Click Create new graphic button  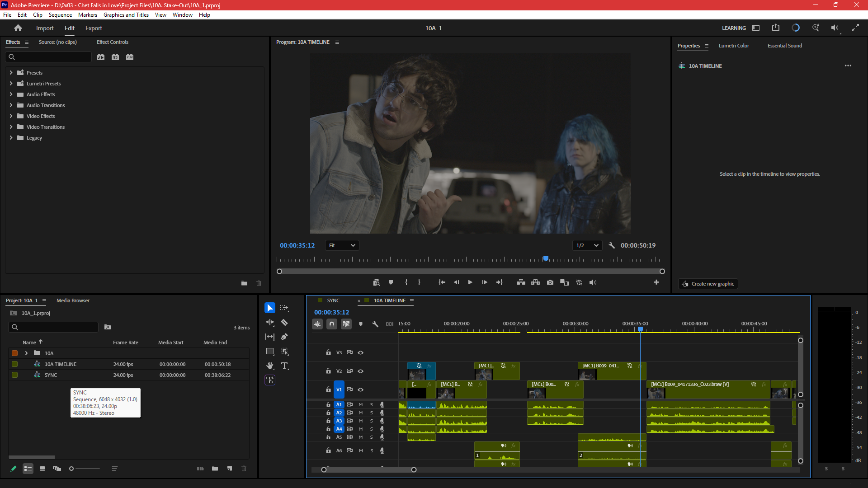click(x=708, y=284)
